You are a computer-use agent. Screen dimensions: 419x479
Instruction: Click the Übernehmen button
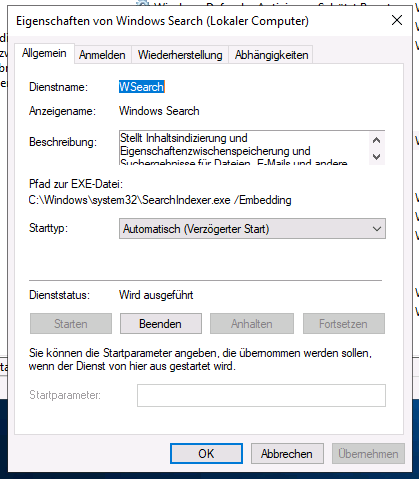coord(368,453)
